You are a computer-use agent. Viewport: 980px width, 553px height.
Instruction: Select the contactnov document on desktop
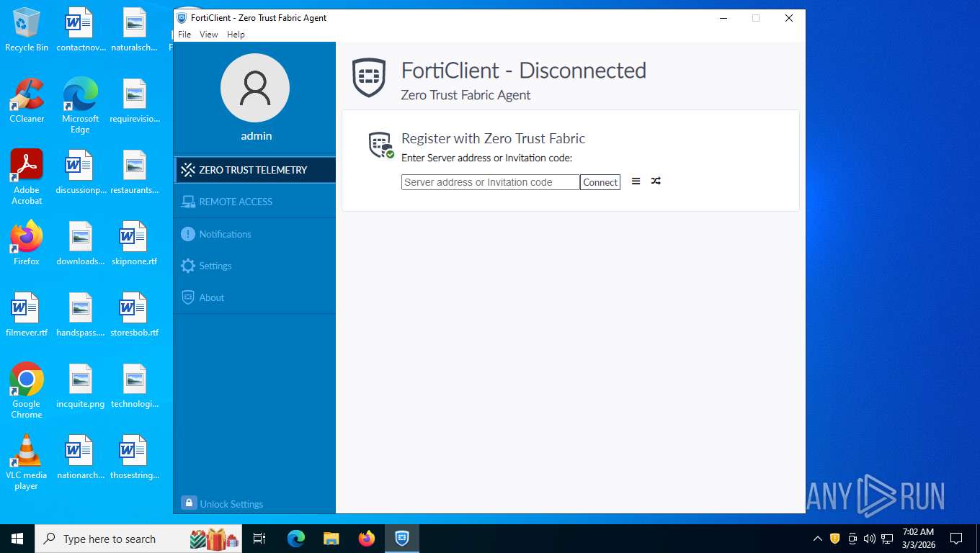(x=80, y=30)
